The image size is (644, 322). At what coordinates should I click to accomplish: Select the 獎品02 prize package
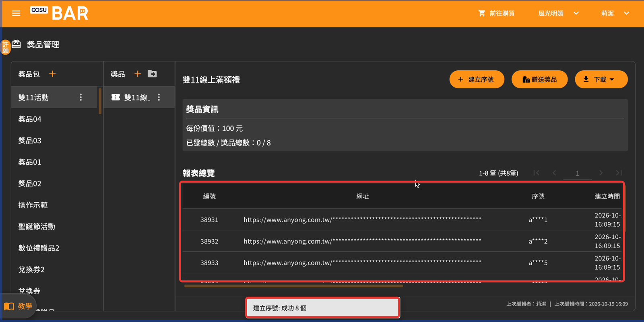pyautogui.click(x=55, y=184)
